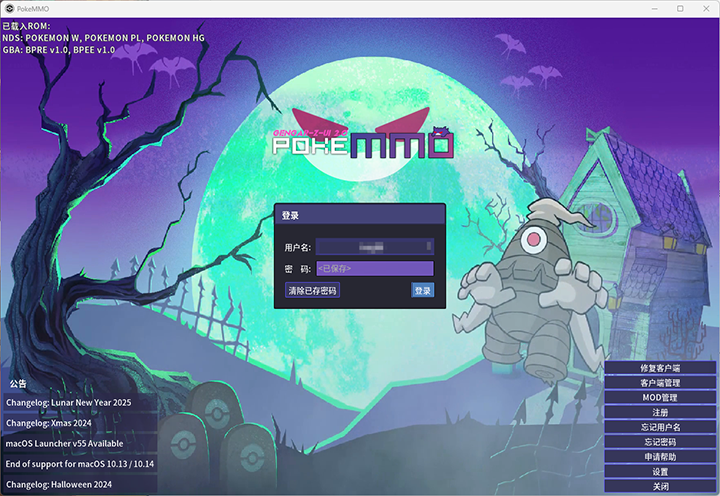The height and width of the screenshot is (496, 720).
Task: Click the 登录 dialog title bar
Action: (360, 215)
